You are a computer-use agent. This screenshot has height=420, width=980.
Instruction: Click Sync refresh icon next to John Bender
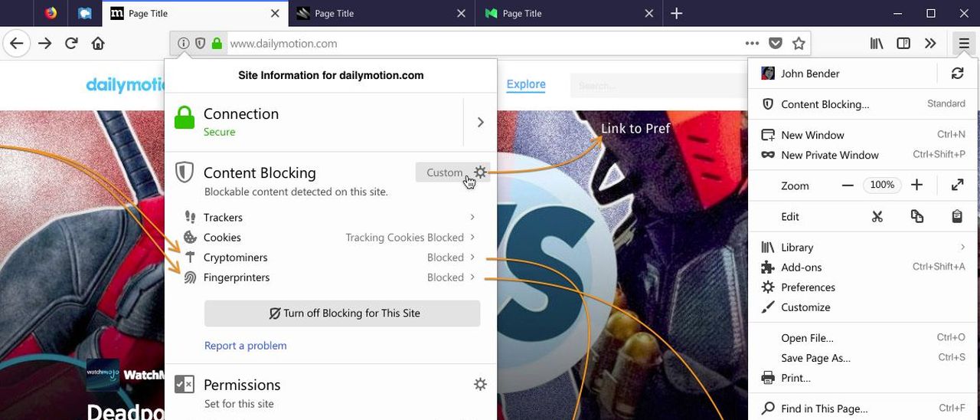pyautogui.click(x=957, y=74)
